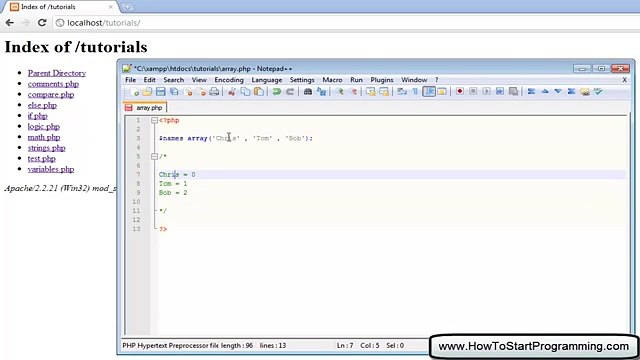Open the Search menu
This screenshot has height=360, width=640.
pos(173,80)
